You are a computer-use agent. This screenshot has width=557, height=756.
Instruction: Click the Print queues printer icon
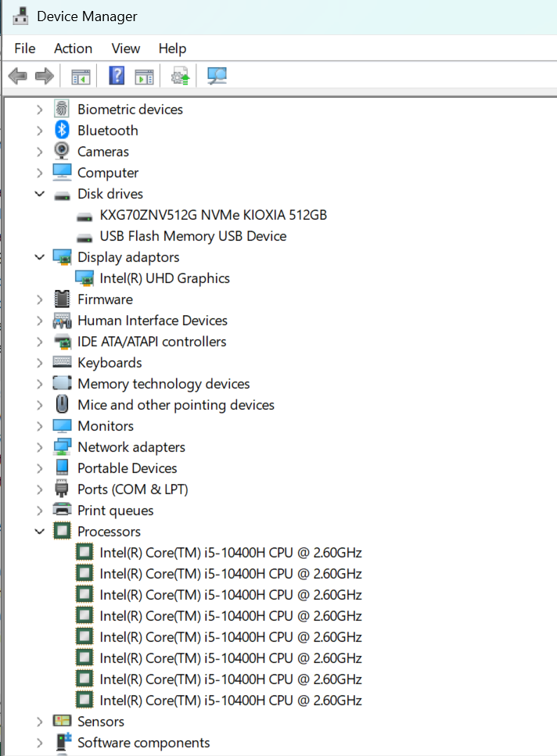click(62, 510)
